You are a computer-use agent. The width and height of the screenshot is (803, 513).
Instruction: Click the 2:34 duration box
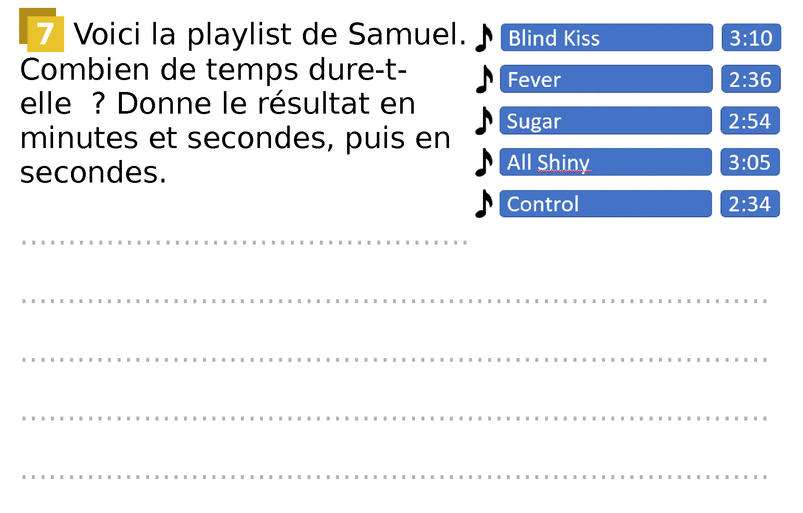(750, 204)
